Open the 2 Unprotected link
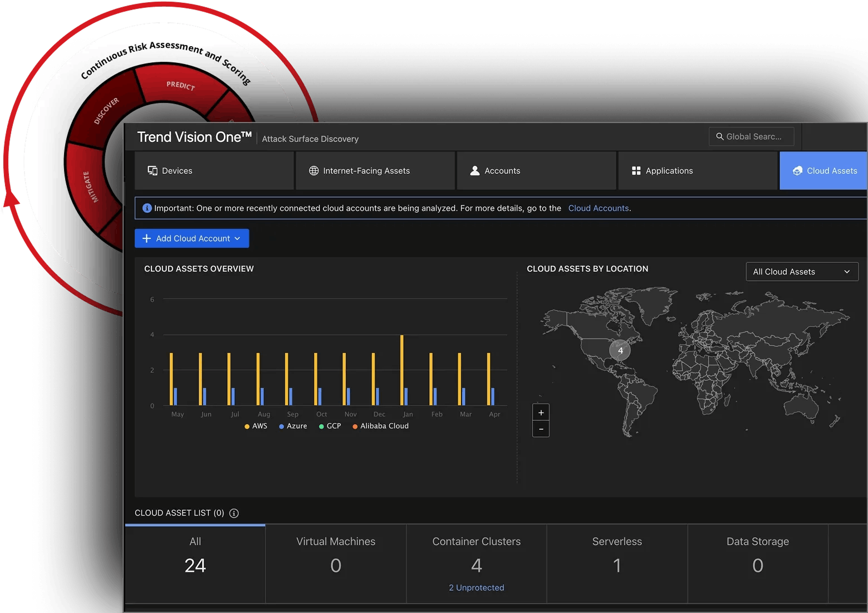The image size is (868, 613). pyautogui.click(x=477, y=588)
